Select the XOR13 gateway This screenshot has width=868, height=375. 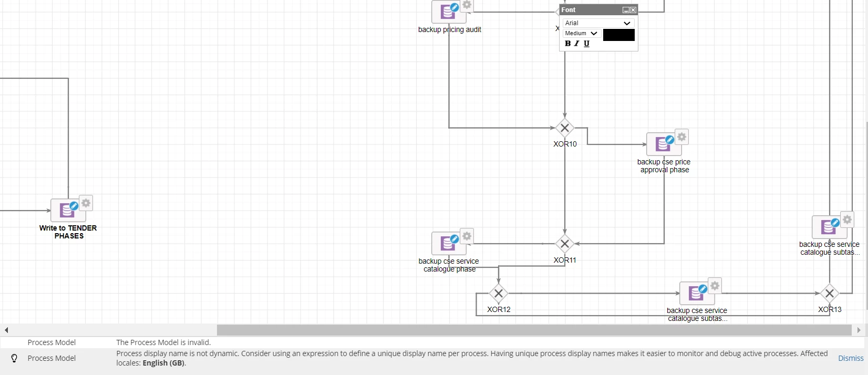[x=830, y=293]
